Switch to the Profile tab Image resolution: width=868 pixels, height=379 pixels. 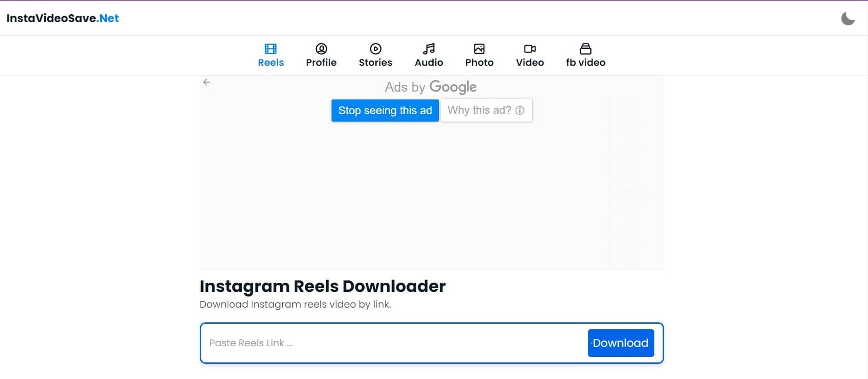[x=321, y=55]
